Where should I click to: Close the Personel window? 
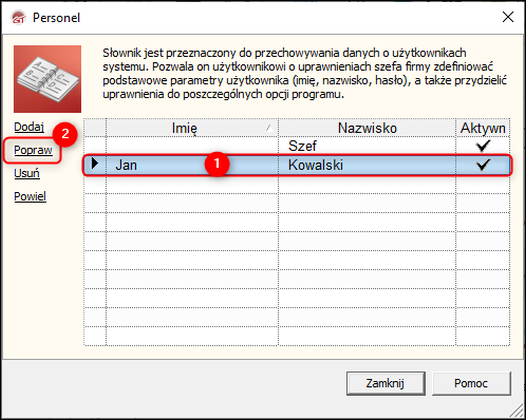pos(508,17)
